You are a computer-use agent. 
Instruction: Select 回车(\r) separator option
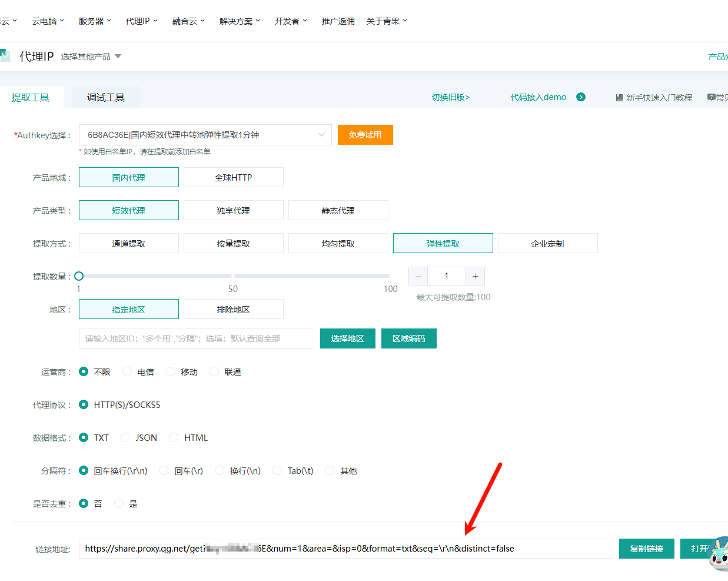click(x=164, y=470)
